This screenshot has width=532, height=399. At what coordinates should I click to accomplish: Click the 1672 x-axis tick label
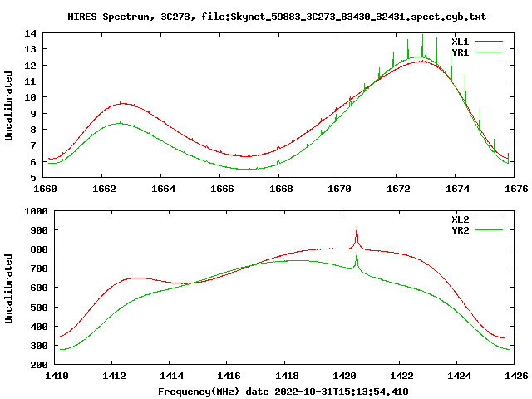coord(398,189)
